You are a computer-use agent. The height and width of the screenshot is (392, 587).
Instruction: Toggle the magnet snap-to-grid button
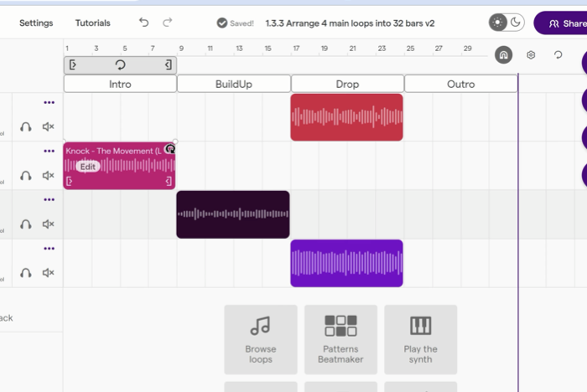(503, 55)
